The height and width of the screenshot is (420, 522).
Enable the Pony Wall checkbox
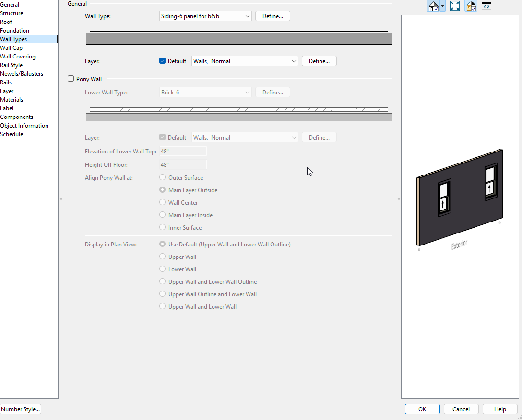coord(71,79)
